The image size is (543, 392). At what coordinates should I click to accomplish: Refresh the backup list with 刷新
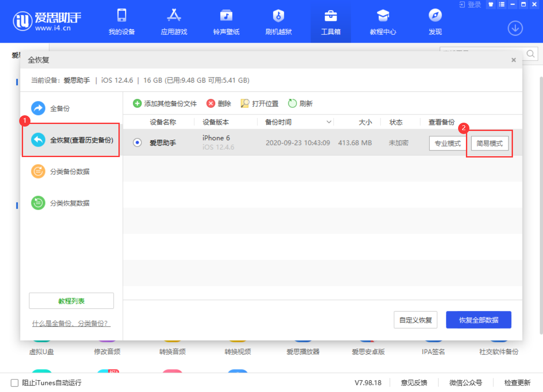tap(300, 103)
